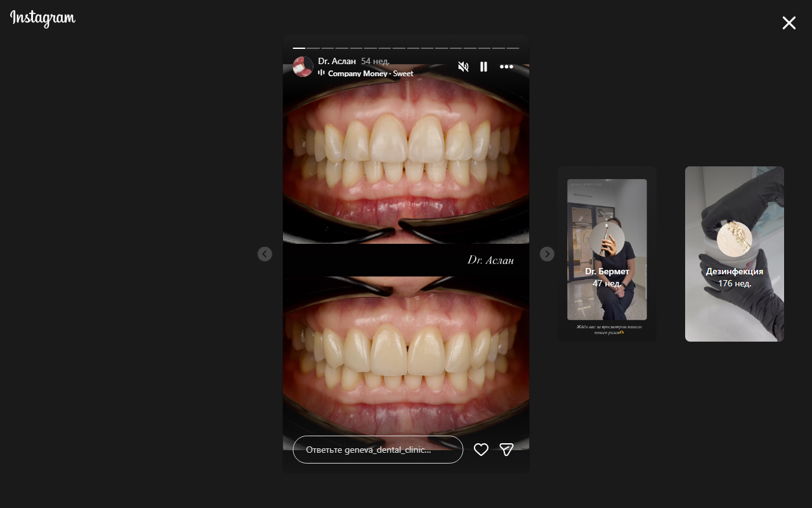Unmute the story audio

click(x=463, y=67)
